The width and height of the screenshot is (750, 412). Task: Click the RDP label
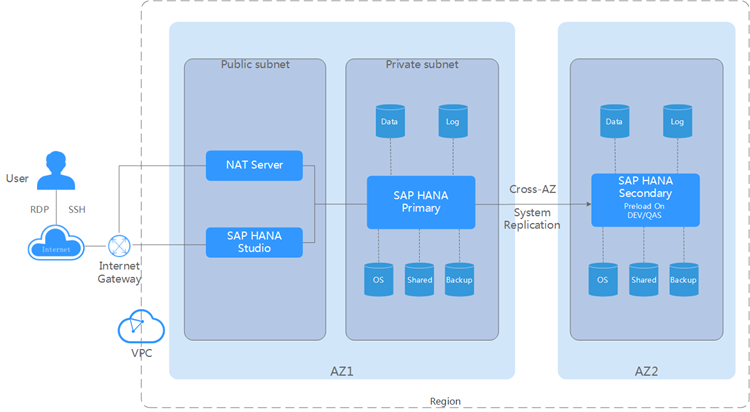click(40, 210)
